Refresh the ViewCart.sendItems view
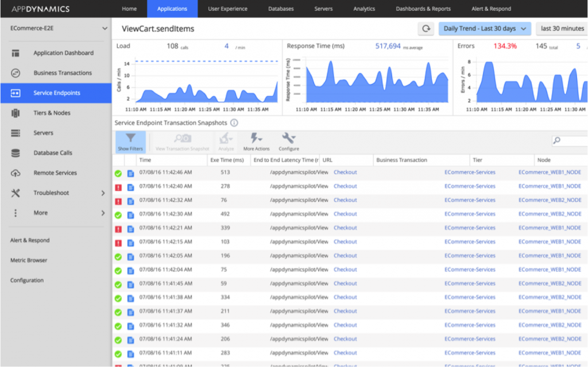The width and height of the screenshot is (588, 368). [x=426, y=29]
